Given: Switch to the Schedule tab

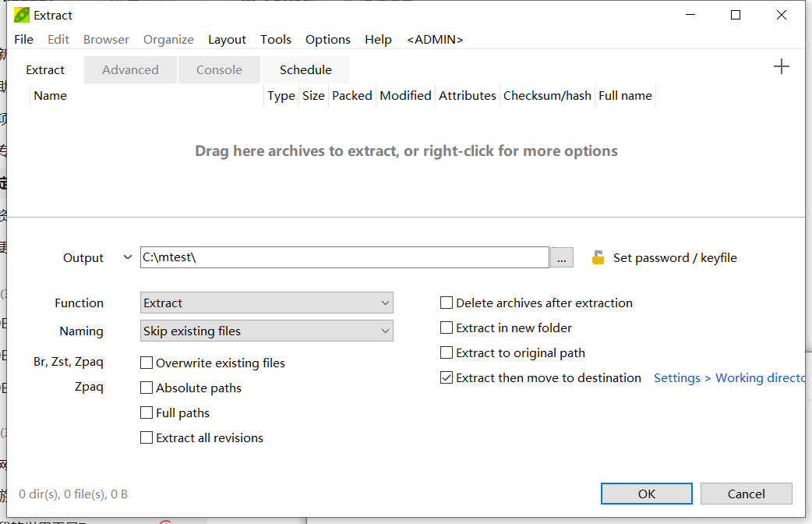Looking at the screenshot, I should [x=305, y=70].
